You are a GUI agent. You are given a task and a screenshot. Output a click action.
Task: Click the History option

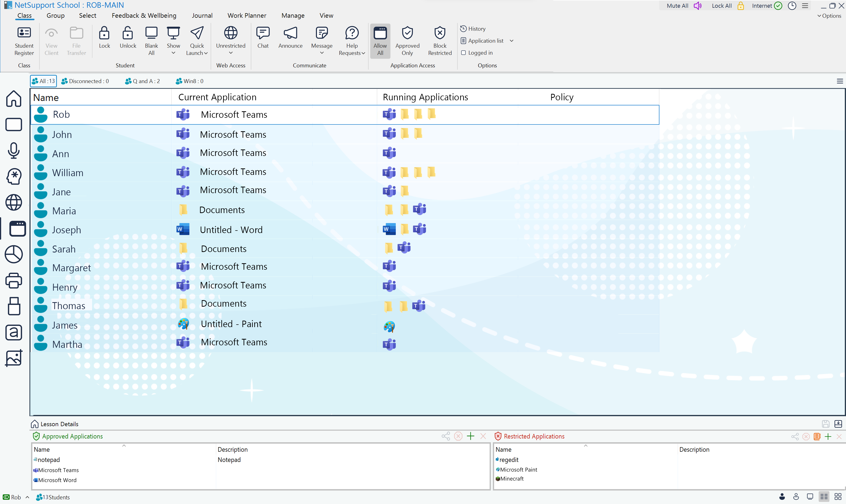click(x=476, y=29)
